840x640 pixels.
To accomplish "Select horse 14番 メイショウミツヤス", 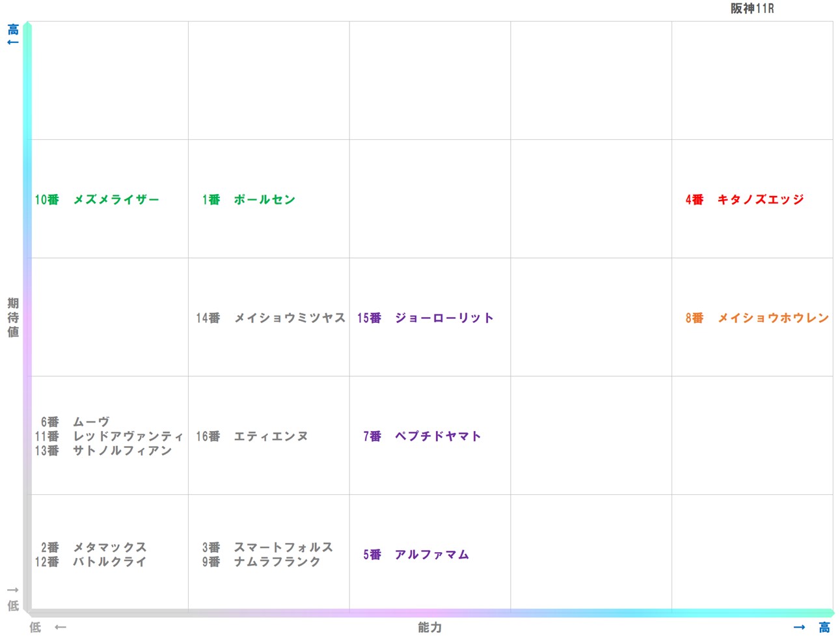I will [x=272, y=318].
